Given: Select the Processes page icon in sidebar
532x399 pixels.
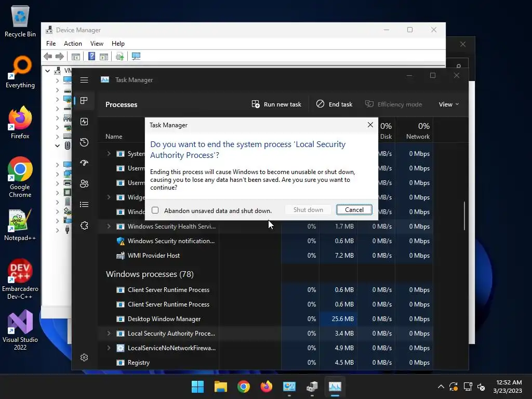Looking at the screenshot, I should pos(84,101).
